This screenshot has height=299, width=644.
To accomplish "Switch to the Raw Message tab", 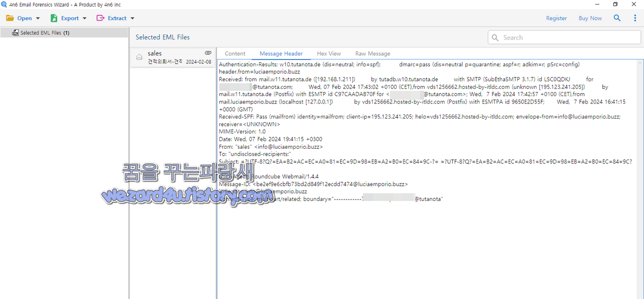I will point(373,54).
